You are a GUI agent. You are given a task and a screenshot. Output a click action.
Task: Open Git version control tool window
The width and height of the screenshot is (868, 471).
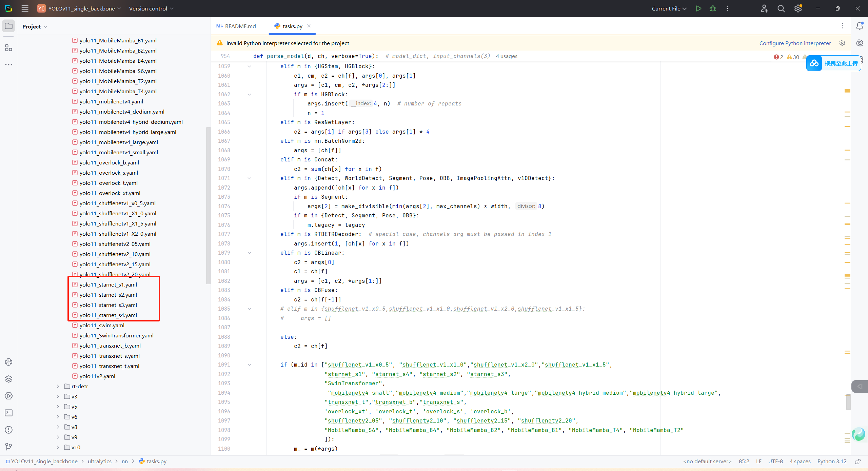[8, 447]
